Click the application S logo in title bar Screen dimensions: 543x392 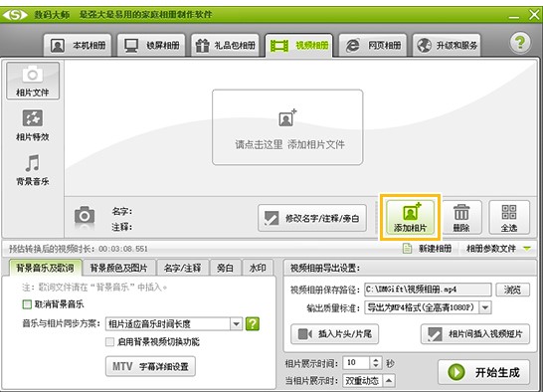coord(15,15)
